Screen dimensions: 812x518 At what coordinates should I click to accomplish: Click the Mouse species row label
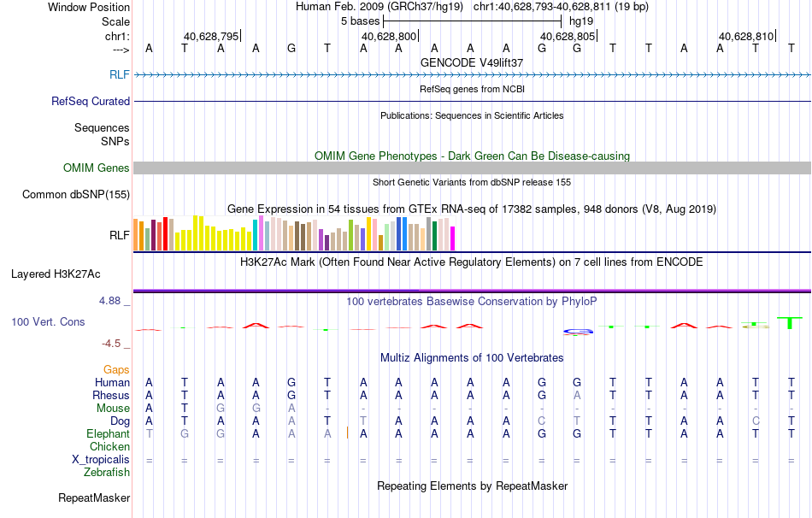coord(113,409)
